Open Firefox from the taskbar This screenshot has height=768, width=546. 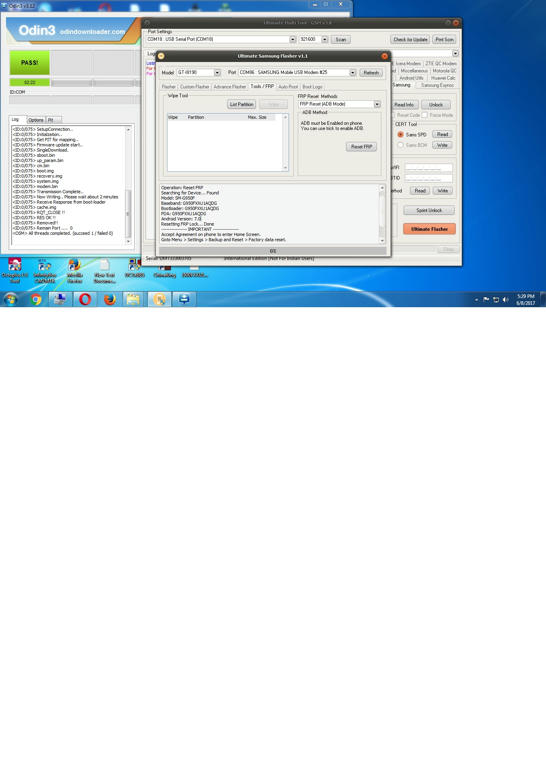[110, 299]
